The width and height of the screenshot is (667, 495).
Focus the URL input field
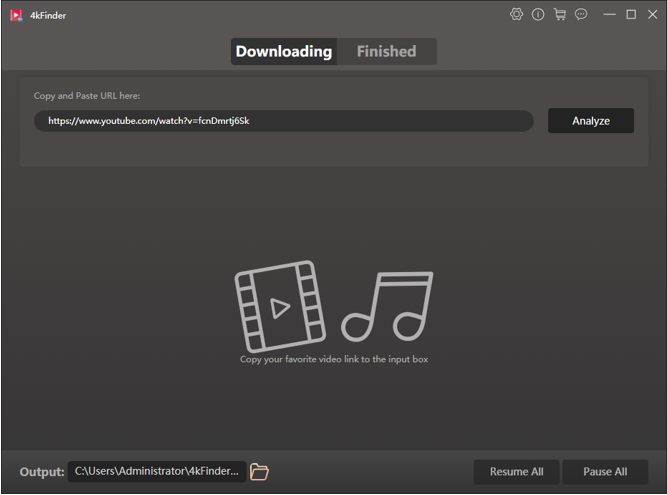284,121
